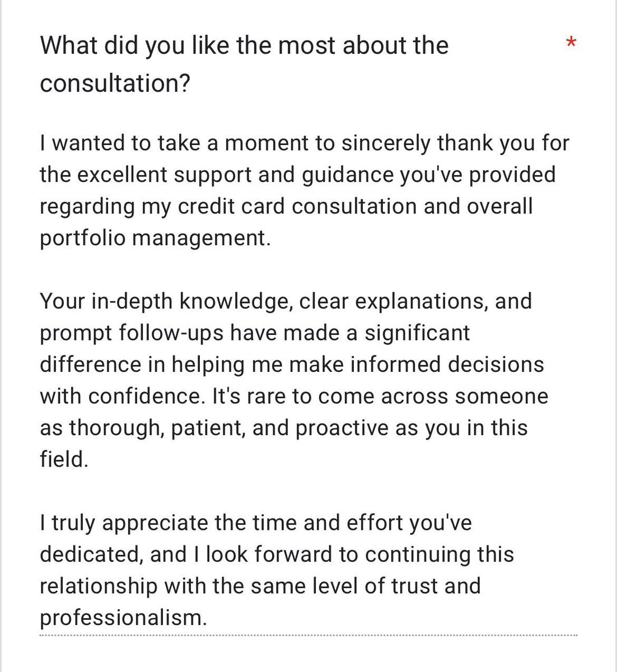Viewport: 617px width, 672px height.
Task: Click the red required asterisk
Action: coord(571,42)
